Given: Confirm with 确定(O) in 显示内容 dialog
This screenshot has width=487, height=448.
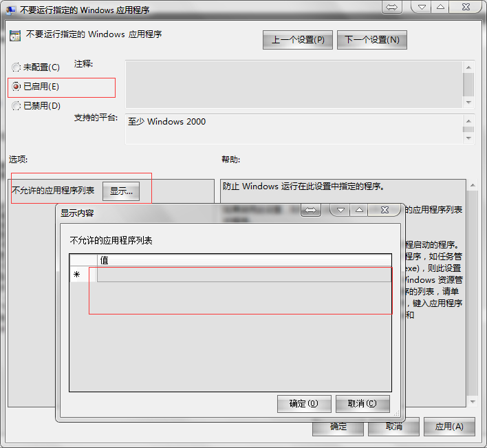Looking at the screenshot, I should [x=304, y=403].
